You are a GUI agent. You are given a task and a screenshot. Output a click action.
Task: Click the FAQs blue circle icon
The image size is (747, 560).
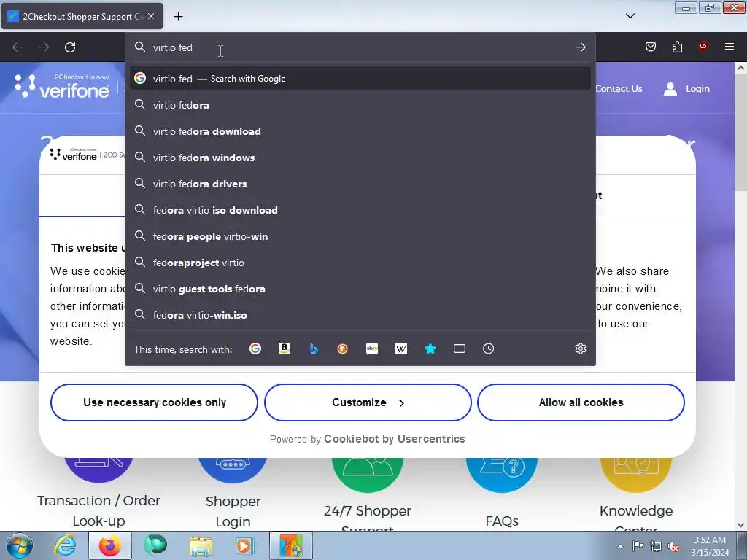click(502, 475)
